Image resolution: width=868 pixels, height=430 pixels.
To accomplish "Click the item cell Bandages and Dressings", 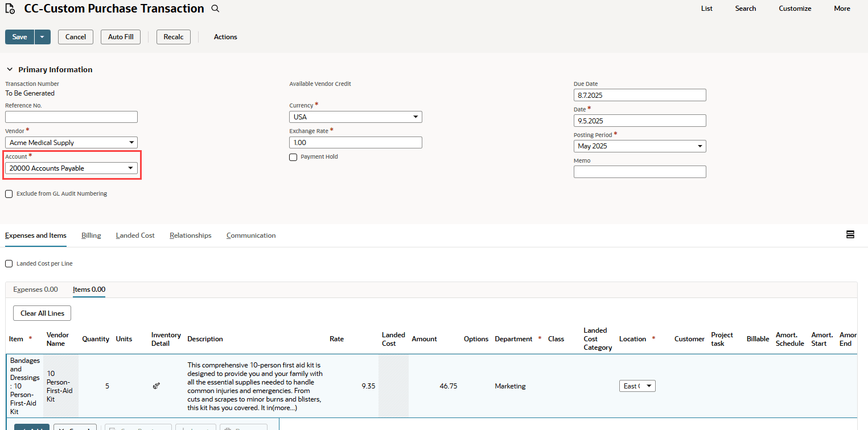I will click(x=25, y=386).
